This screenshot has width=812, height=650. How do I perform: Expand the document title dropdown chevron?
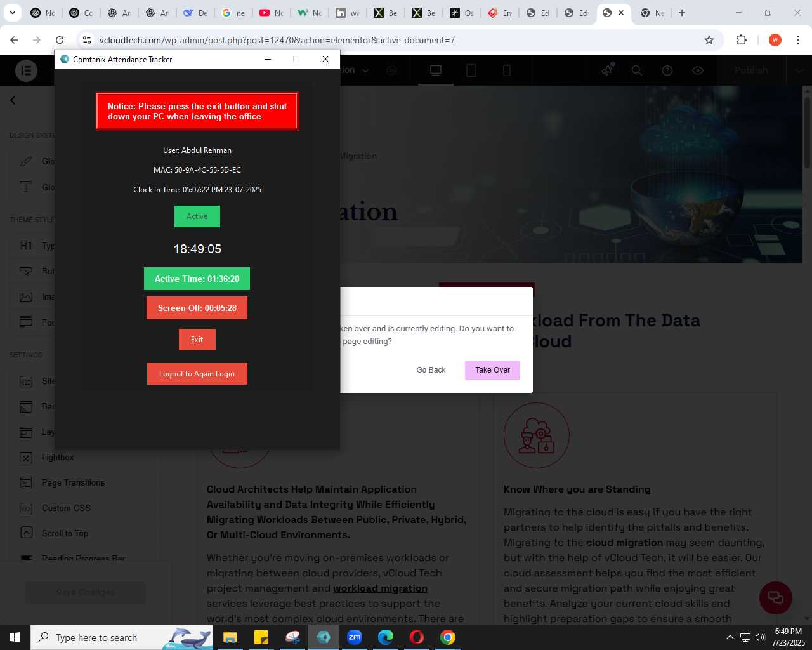(x=365, y=70)
